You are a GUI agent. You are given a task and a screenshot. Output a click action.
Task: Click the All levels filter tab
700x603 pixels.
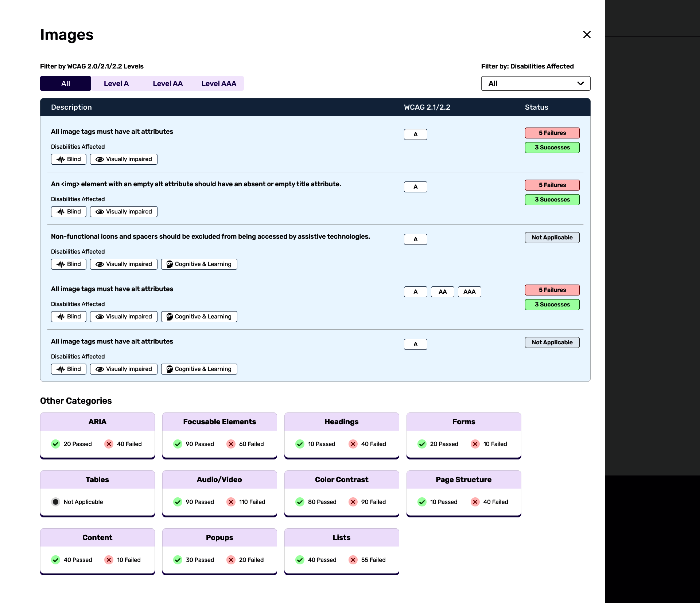(x=66, y=83)
